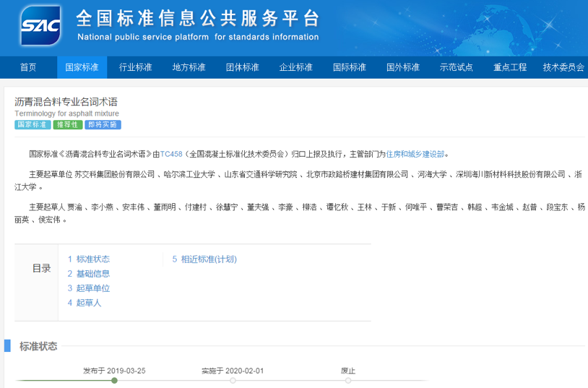
Task: Open the 住房和城乡建设部 link
Action: coord(416,154)
